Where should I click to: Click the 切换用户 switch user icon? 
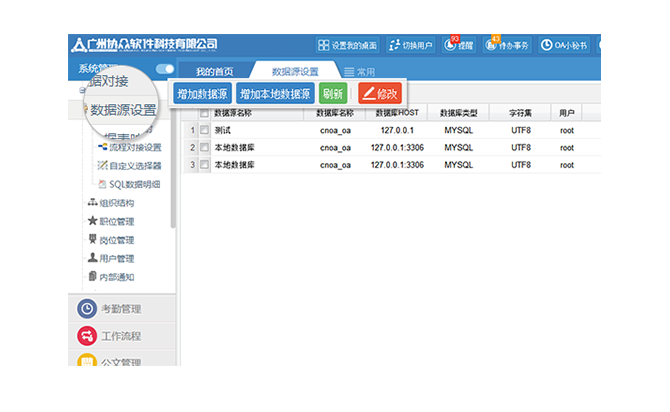click(393, 45)
